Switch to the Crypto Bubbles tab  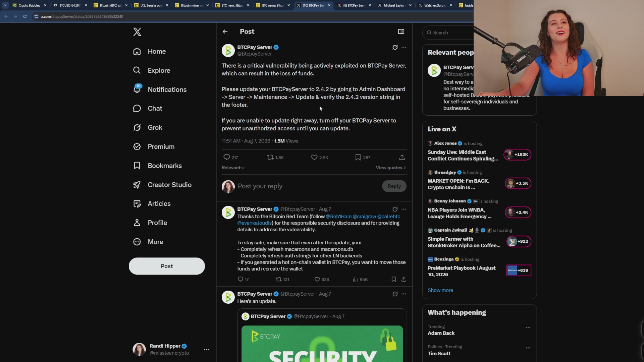point(29,5)
